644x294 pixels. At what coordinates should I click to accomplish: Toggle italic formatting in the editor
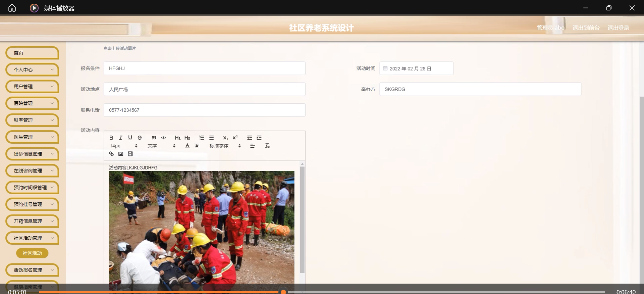[121, 138]
